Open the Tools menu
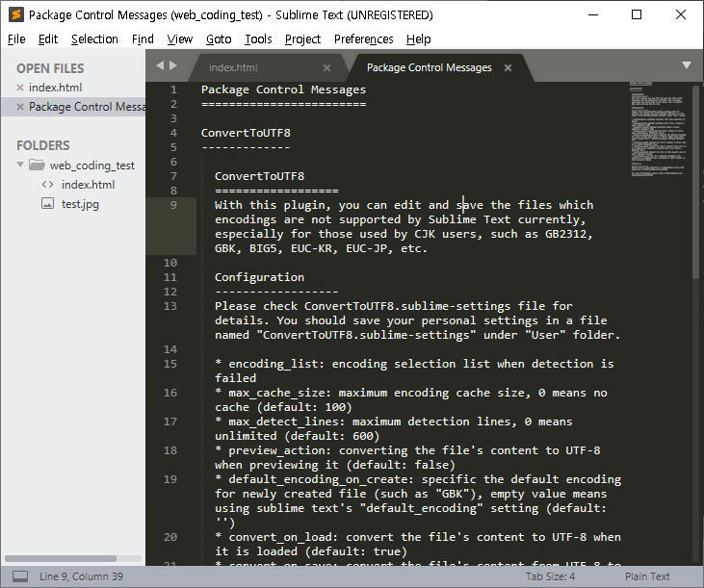 tap(258, 39)
